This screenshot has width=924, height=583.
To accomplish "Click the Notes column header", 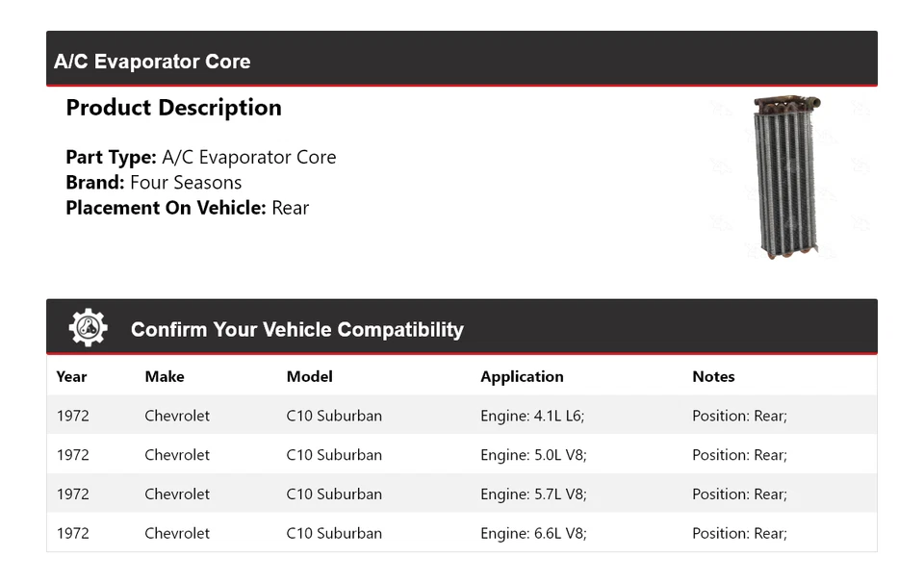I will pos(713,377).
